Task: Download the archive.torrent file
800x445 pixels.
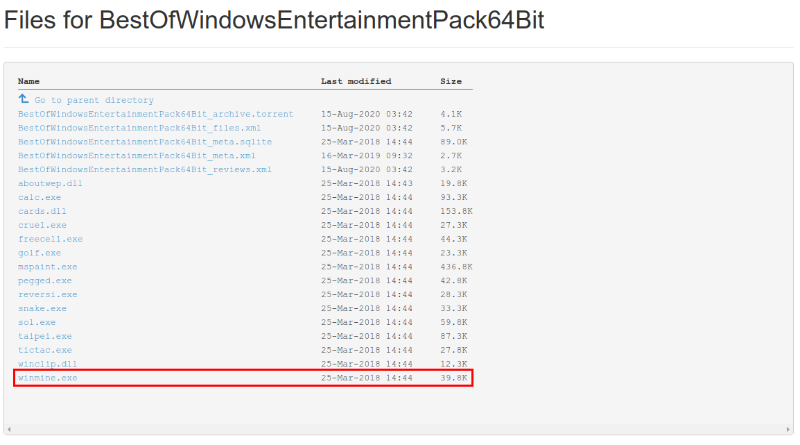Action: click(156, 114)
